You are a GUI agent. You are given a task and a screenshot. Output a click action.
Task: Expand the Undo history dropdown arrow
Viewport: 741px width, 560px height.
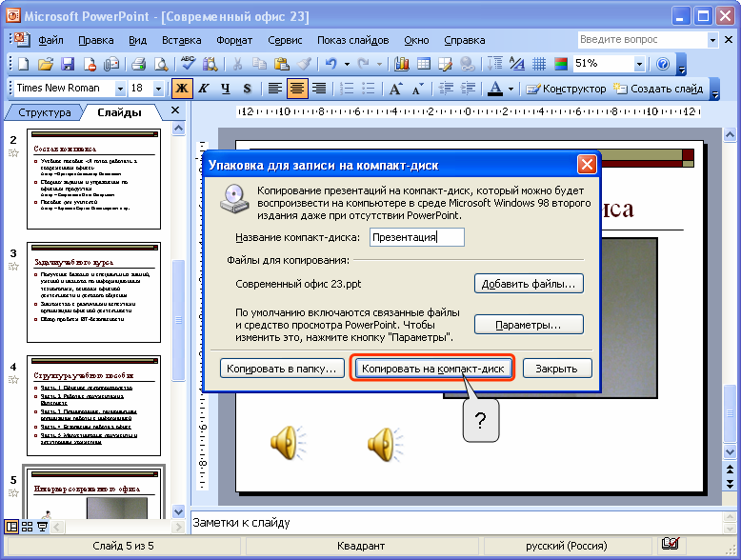(347, 64)
